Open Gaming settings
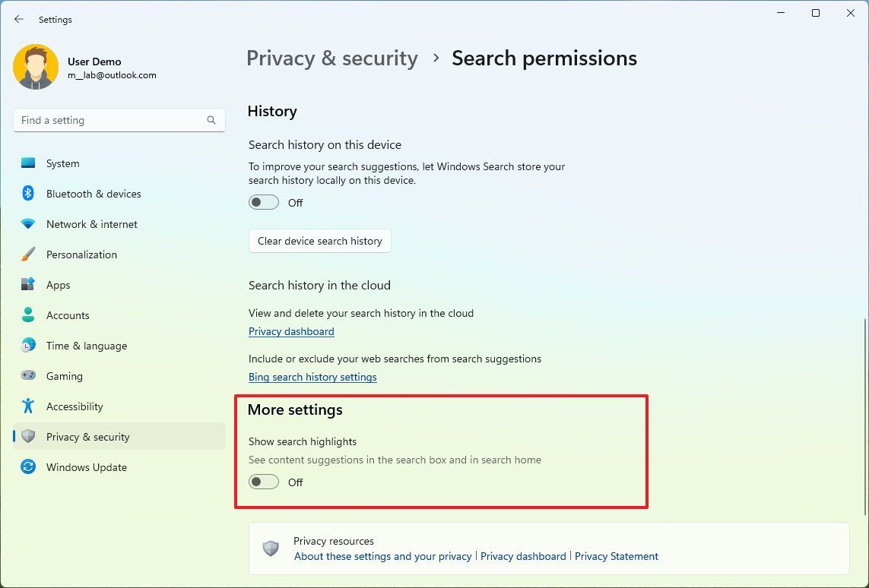 [x=64, y=376]
